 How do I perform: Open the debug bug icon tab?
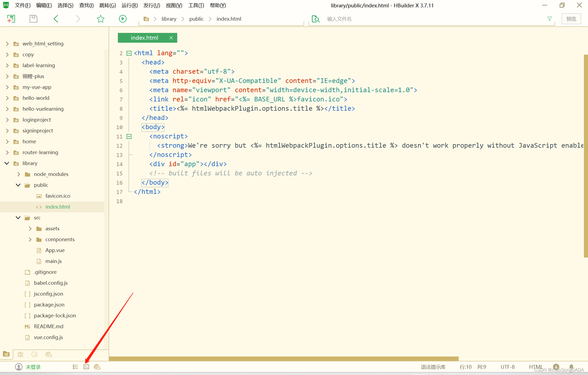[x=20, y=354]
